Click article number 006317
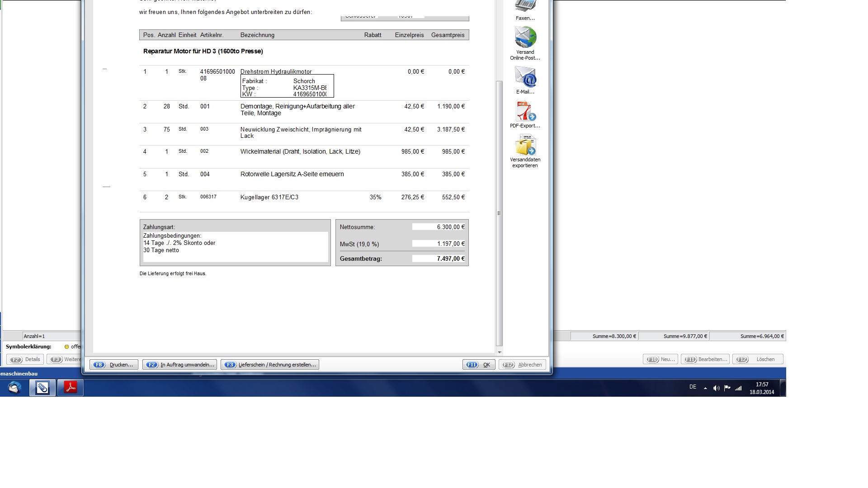 208,197
